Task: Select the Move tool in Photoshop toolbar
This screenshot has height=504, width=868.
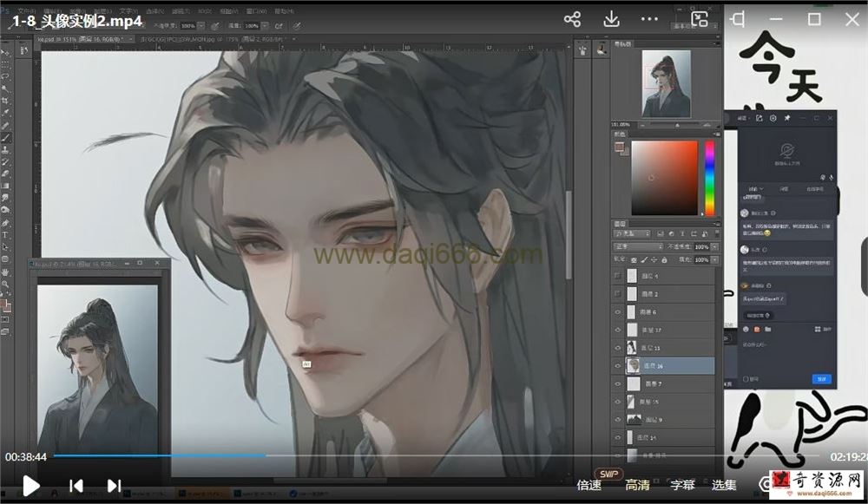Action: (x=5, y=52)
